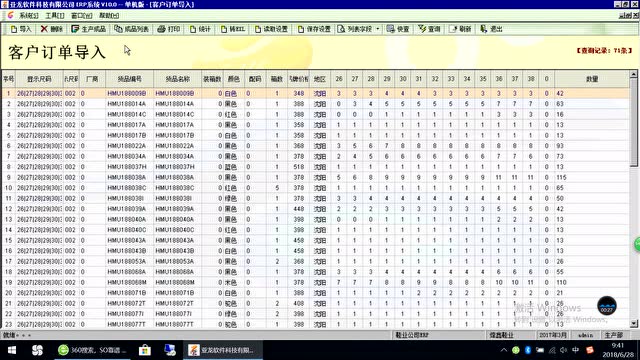This screenshot has height=360, width=640.
Task: Click the 地区 column header
Action: point(320,79)
